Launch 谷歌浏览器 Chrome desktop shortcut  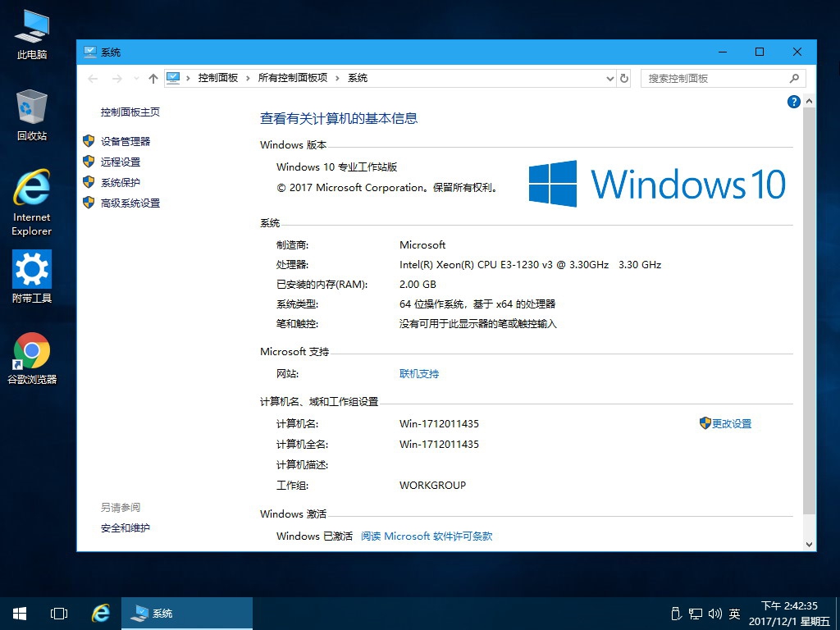(x=32, y=358)
